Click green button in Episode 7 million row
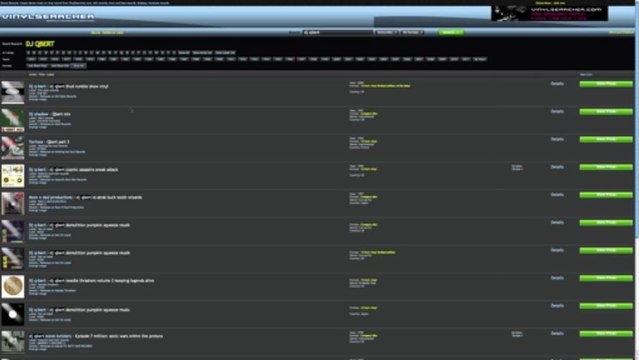Screen dimensions: 639x360 tap(606, 333)
